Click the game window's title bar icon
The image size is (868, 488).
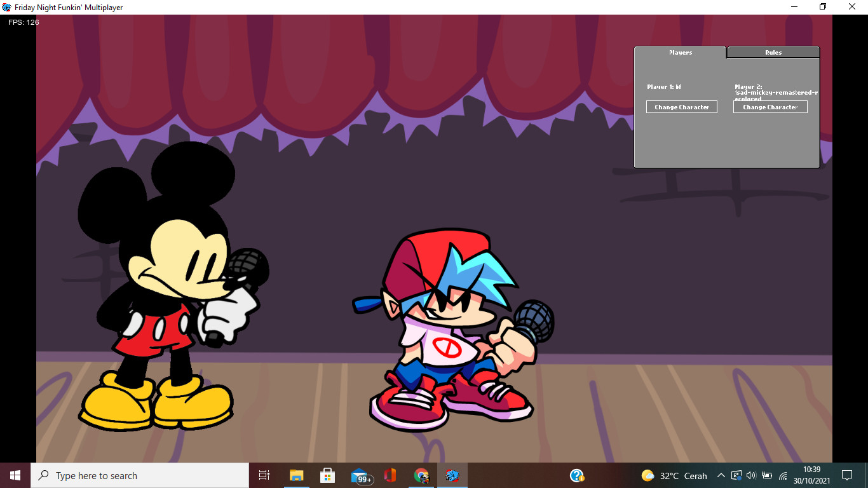(x=6, y=7)
